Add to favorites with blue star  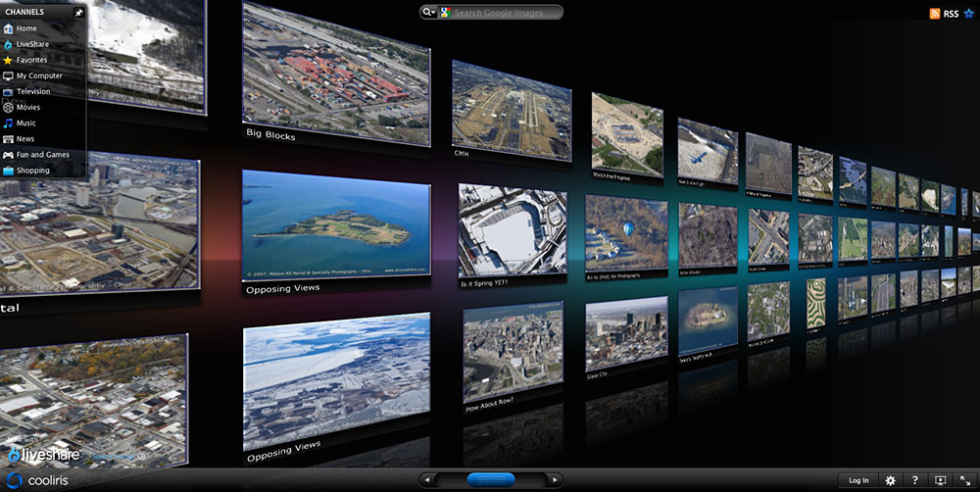click(968, 14)
